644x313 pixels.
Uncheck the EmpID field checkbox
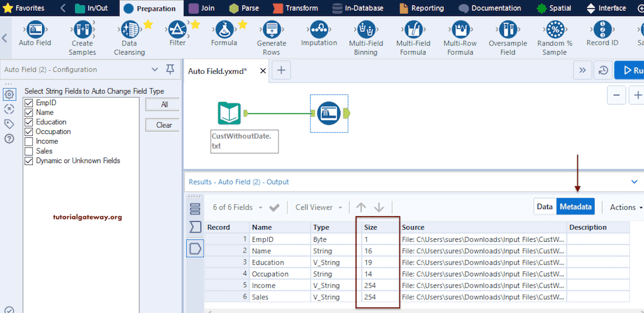[29, 103]
